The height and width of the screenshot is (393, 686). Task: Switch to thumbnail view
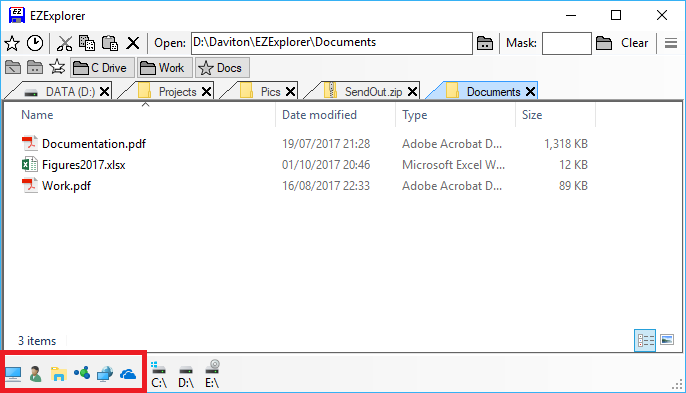click(x=667, y=340)
